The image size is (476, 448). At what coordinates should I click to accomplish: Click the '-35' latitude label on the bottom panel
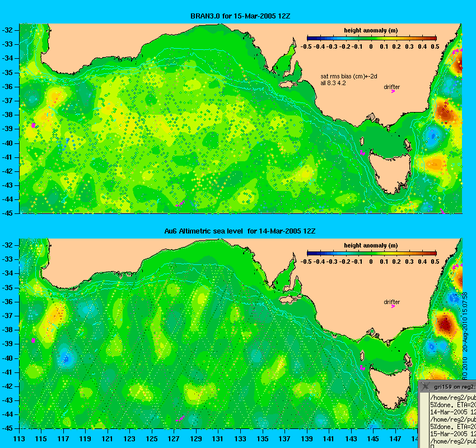pyautogui.click(x=7, y=287)
